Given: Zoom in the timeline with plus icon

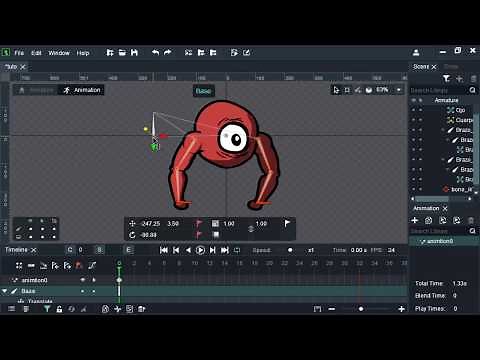Looking at the screenshot, I should point(401,309).
